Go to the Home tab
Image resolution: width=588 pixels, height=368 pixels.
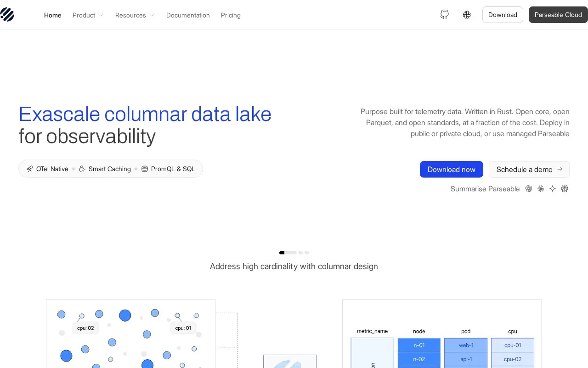click(x=53, y=15)
